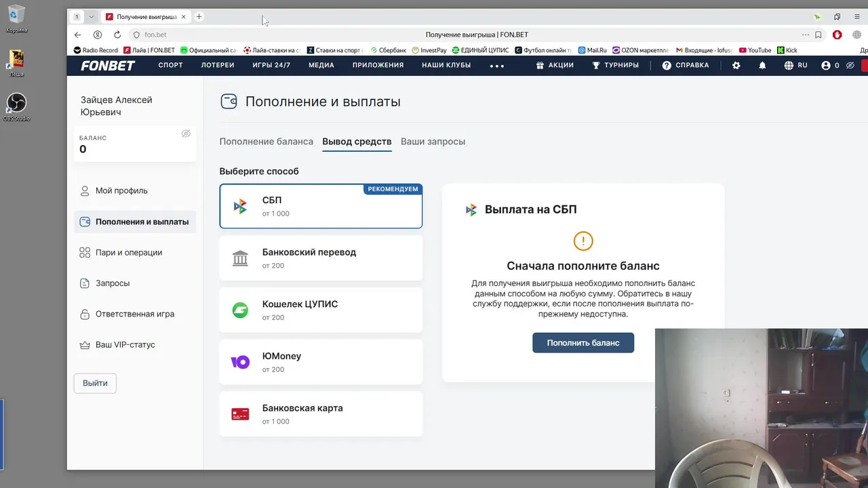Click the browser back arrow
868x488 pixels.
click(x=78, y=35)
